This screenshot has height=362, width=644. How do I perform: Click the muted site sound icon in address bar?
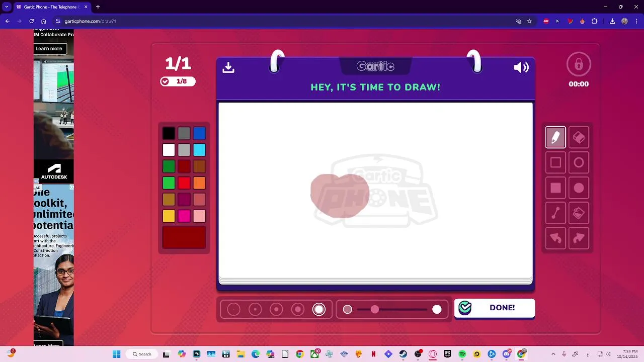tap(518, 21)
